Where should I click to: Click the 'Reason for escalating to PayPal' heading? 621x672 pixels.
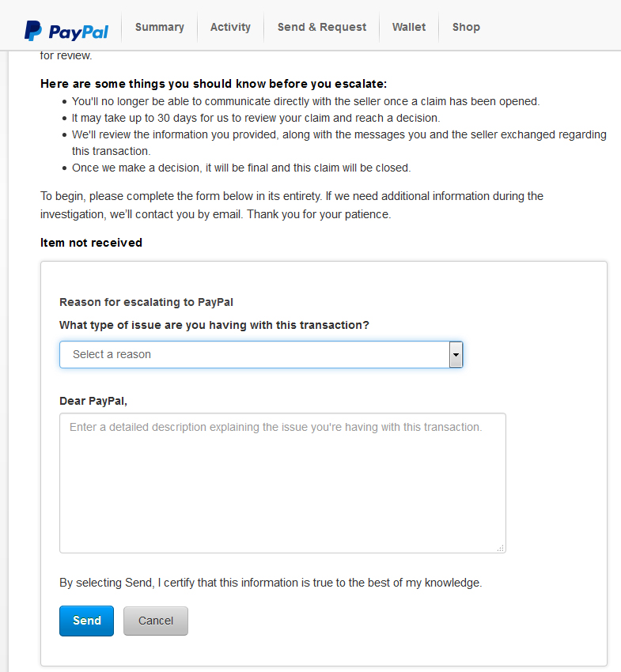(146, 301)
